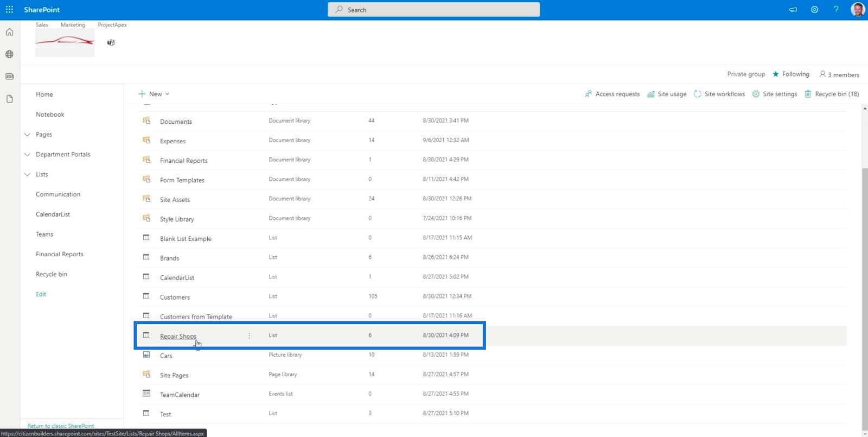Open the ProjectApex top navigation link
This screenshot has height=437, width=868.
[112, 25]
